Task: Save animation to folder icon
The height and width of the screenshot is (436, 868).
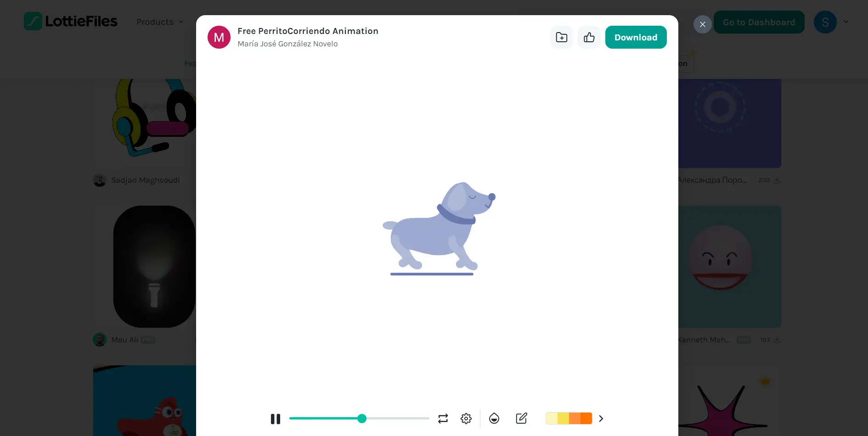Action: click(x=562, y=37)
